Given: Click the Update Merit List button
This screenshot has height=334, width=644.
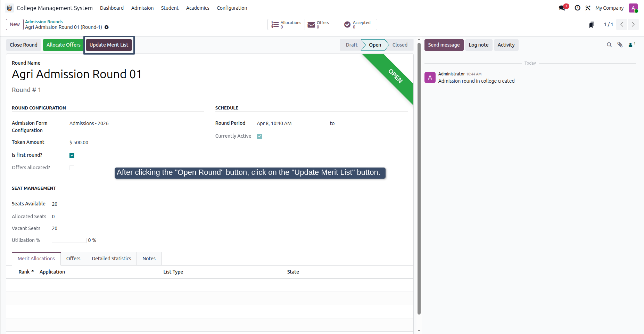Looking at the screenshot, I should (x=109, y=45).
